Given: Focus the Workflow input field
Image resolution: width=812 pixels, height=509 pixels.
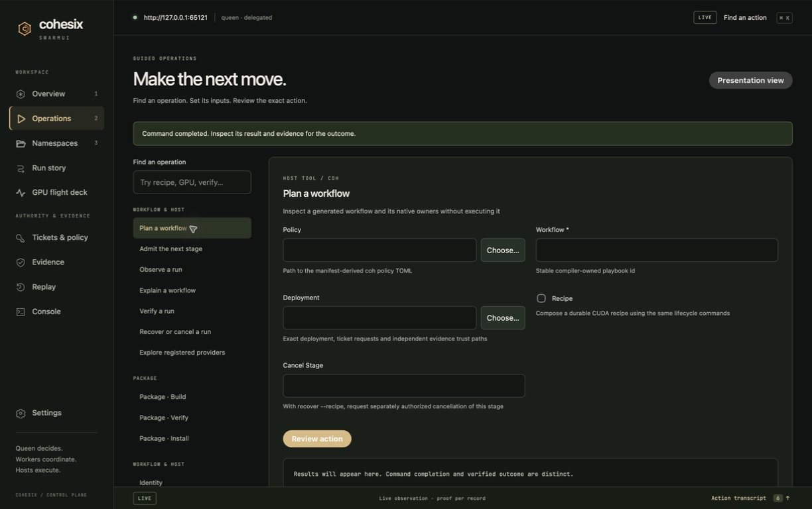Looking at the screenshot, I should coord(657,250).
